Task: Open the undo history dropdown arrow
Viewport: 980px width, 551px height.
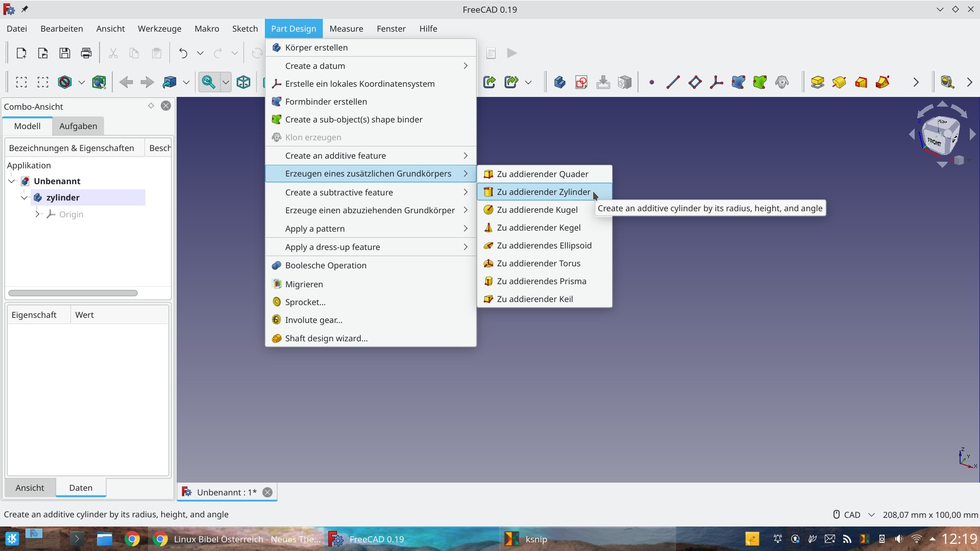Action: click(x=200, y=53)
